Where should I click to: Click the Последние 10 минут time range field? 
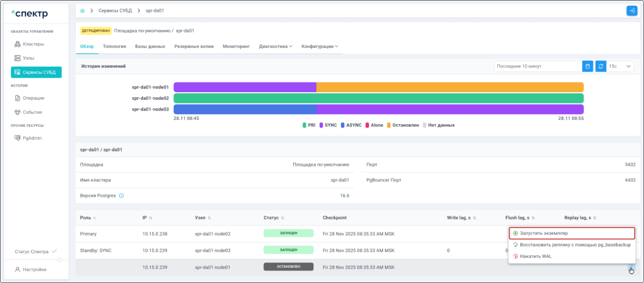pyautogui.click(x=537, y=66)
